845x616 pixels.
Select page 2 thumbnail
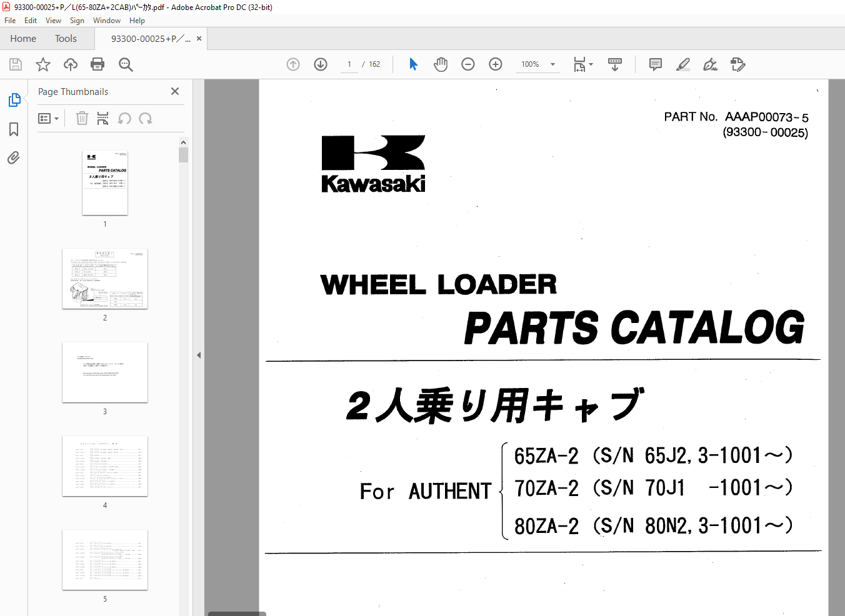(x=105, y=279)
